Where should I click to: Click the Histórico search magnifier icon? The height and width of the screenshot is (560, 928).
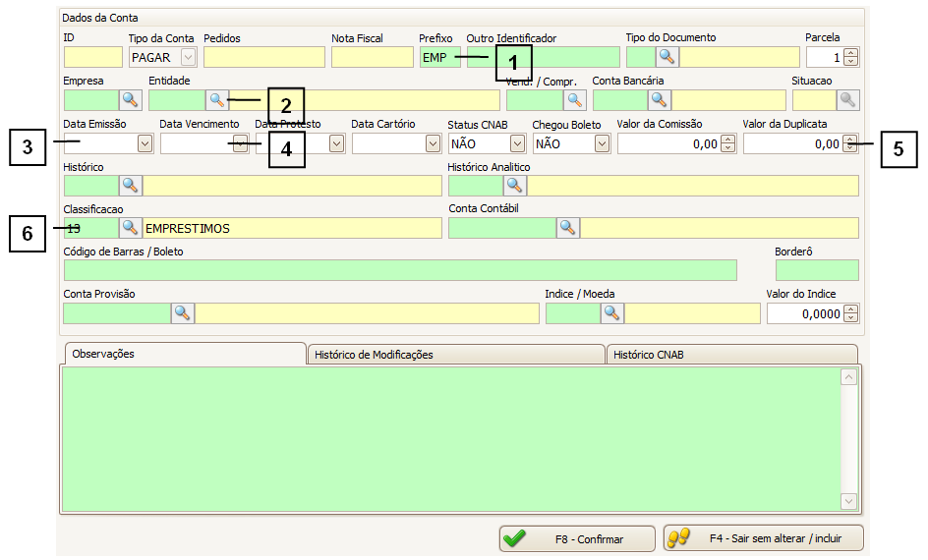[131, 186]
